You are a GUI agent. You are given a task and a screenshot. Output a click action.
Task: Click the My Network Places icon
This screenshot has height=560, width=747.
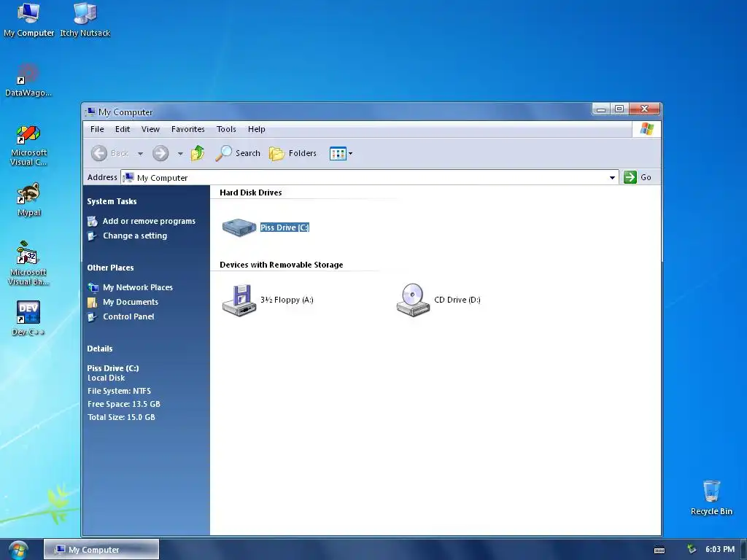click(x=93, y=287)
